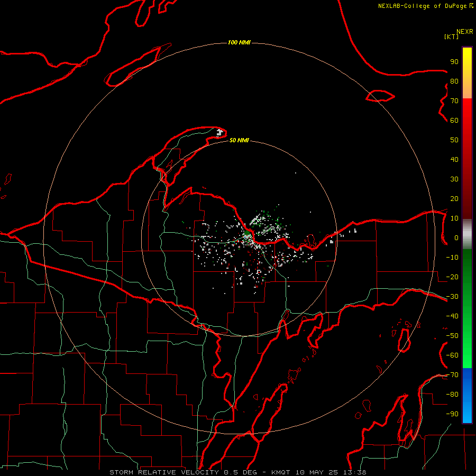476x476 pixels.
Task: Click the NEXR label above the color scale
Action: point(465,32)
